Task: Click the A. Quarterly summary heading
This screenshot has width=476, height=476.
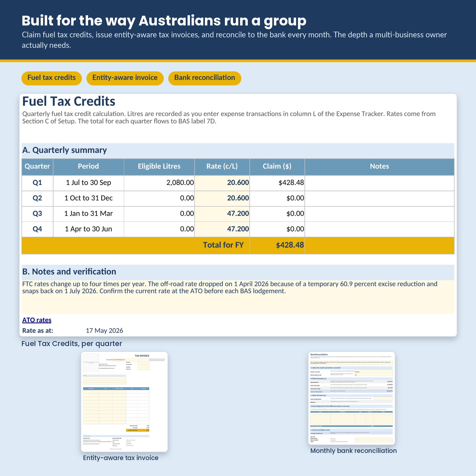Action: [64, 150]
